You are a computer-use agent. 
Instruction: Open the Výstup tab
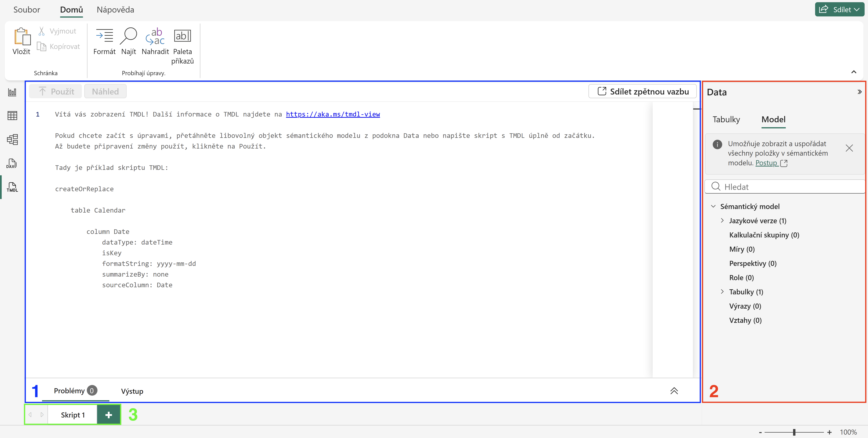tap(132, 391)
